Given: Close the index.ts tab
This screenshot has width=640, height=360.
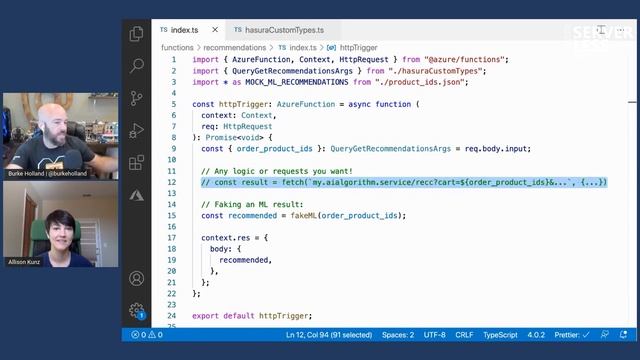Looking at the screenshot, I should click(215, 30).
